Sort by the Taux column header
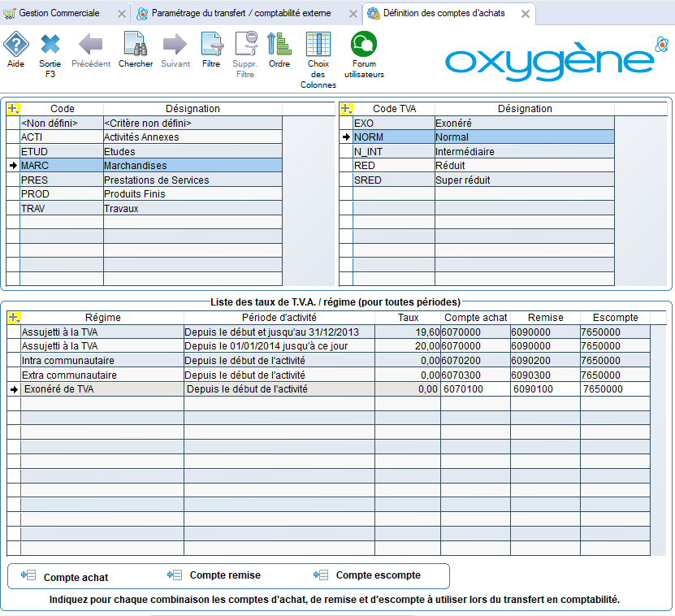The width and height of the screenshot is (675, 616). [x=409, y=318]
